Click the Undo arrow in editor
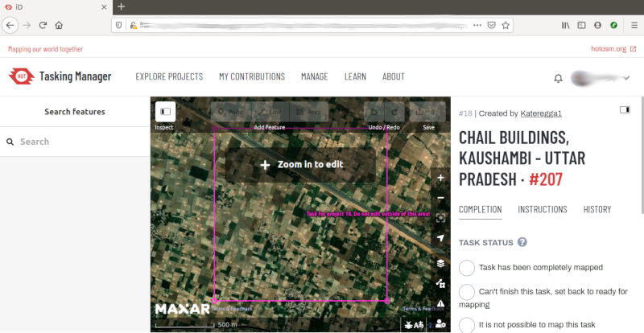 pyautogui.click(x=374, y=112)
